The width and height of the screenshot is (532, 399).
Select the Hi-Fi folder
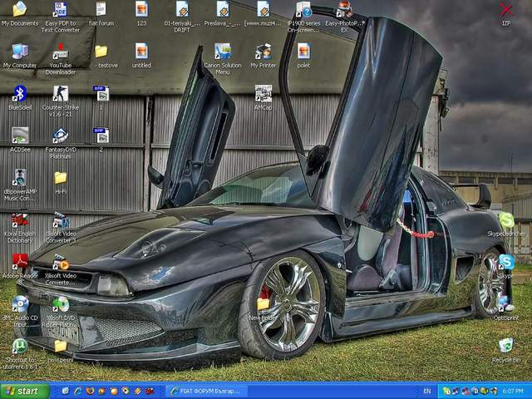point(60,178)
